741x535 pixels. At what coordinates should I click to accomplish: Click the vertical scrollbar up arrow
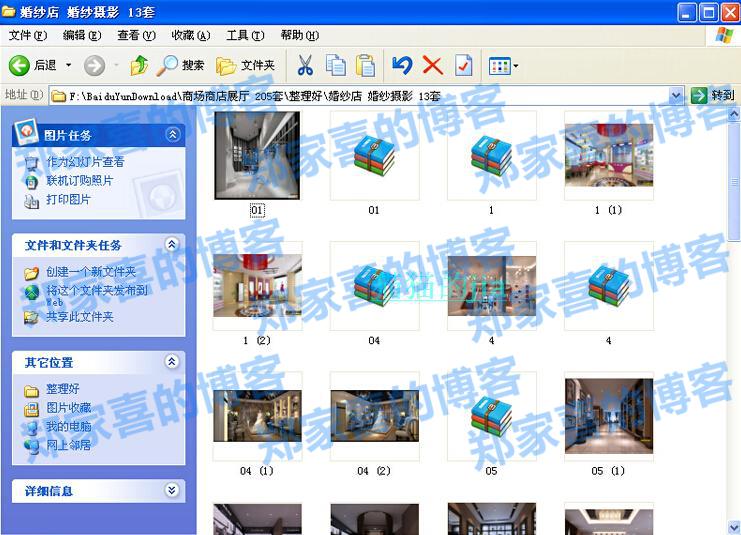tap(734, 114)
